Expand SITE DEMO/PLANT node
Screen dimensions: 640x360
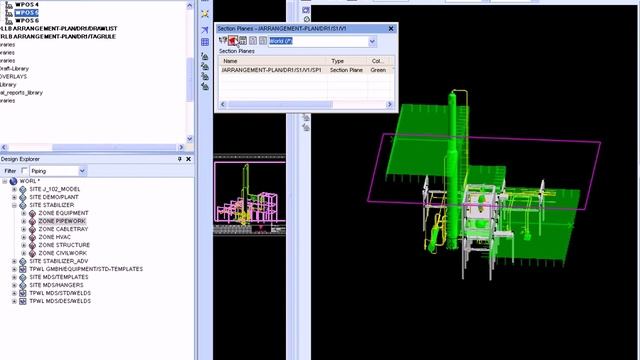[14, 197]
